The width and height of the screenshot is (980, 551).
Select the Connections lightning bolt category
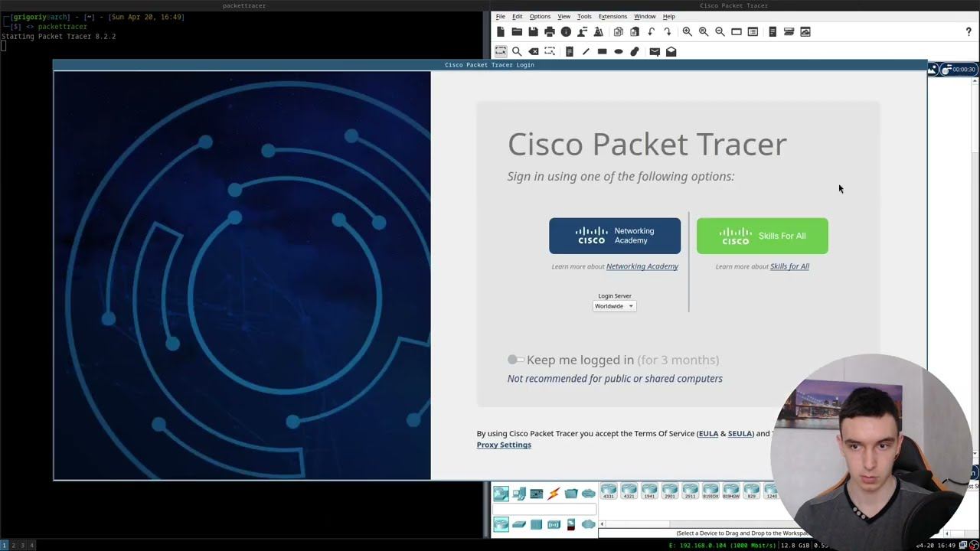[554, 494]
